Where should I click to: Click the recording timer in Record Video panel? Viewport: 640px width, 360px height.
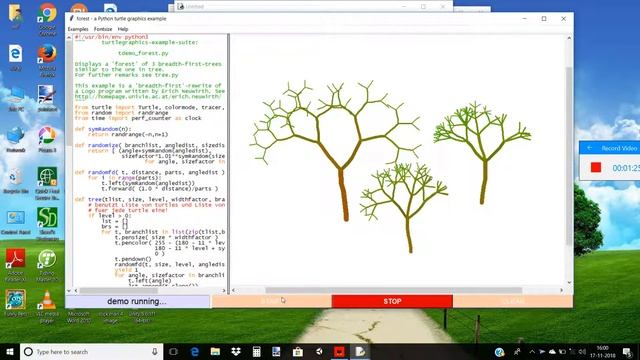point(626,168)
